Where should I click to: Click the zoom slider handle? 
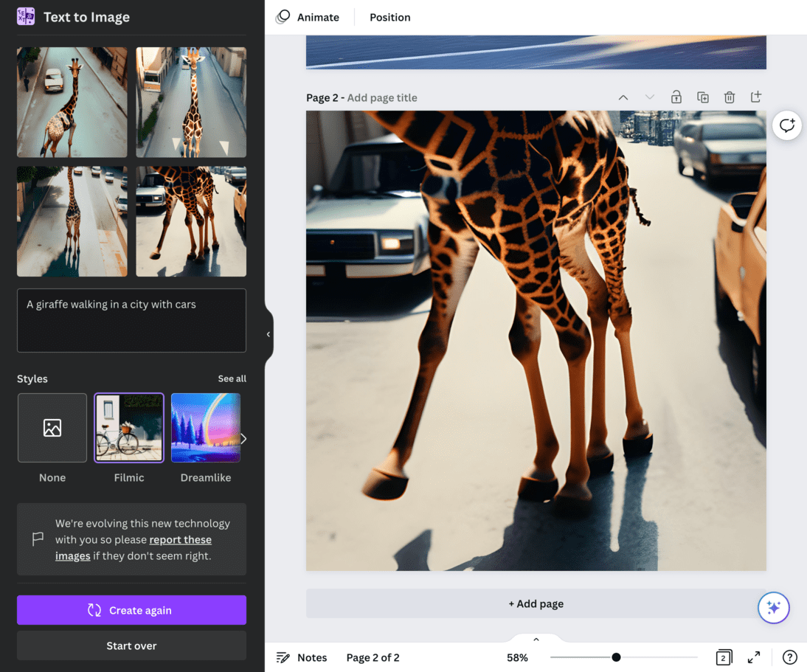pyautogui.click(x=616, y=657)
